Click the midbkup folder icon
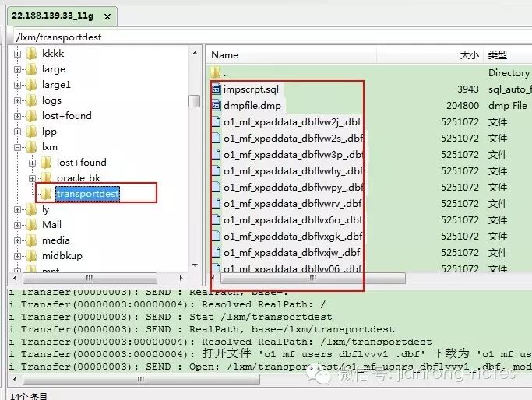Image resolution: width=532 pixels, height=400 pixels. tap(32, 256)
